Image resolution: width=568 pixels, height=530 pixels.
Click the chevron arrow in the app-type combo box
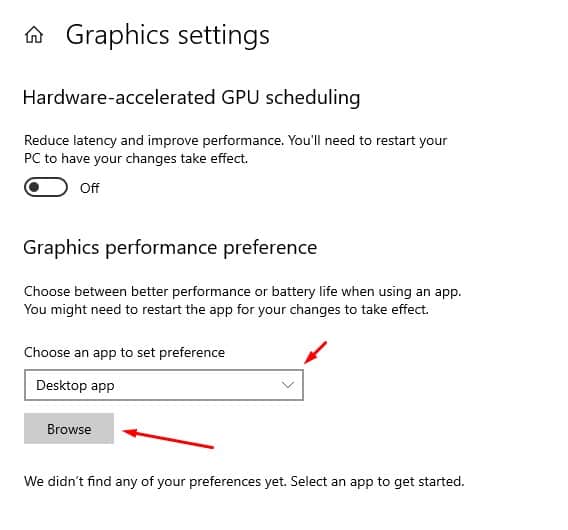pyautogui.click(x=288, y=385)
